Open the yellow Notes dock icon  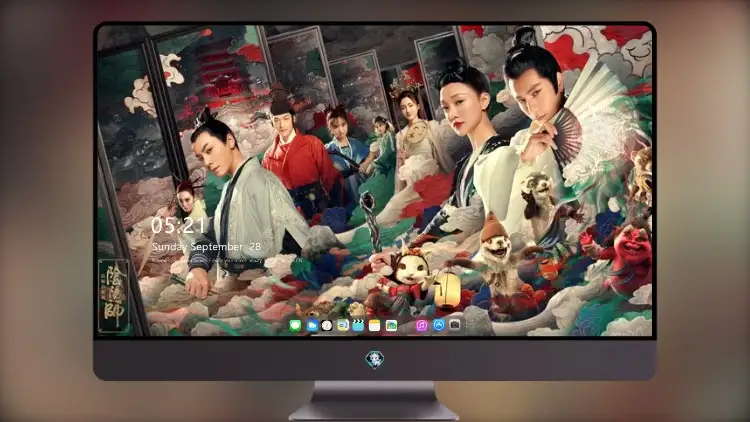click(x=375, y=326)
